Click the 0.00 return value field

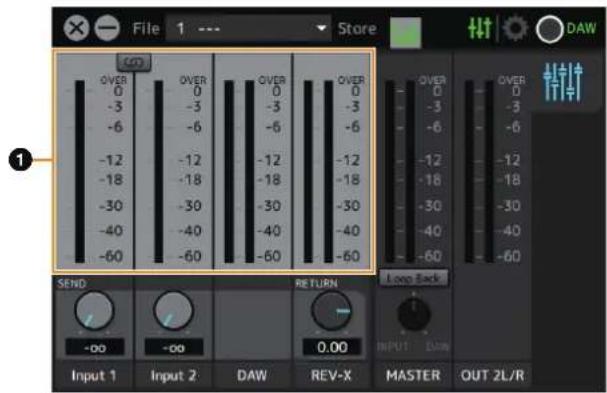(332, 347)
